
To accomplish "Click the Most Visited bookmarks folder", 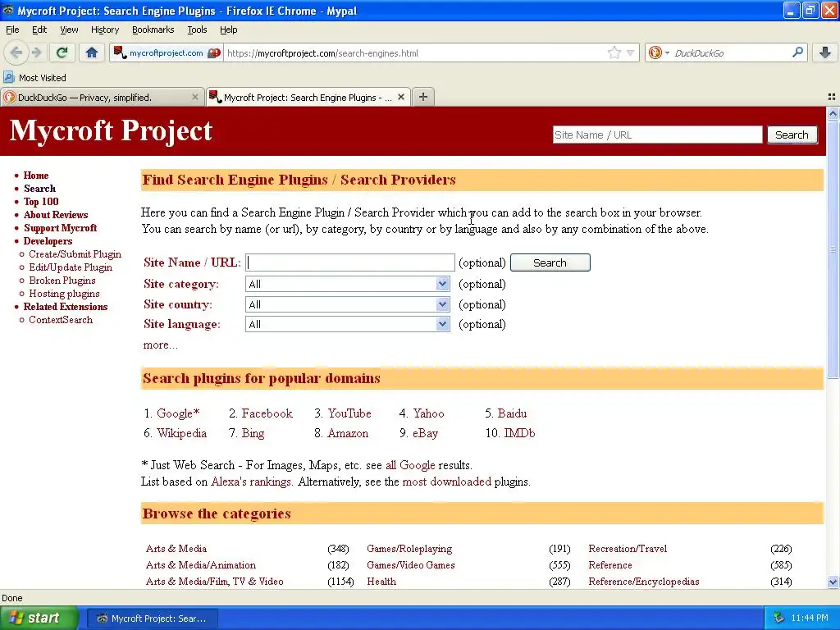I will click(x=34, y=78).
